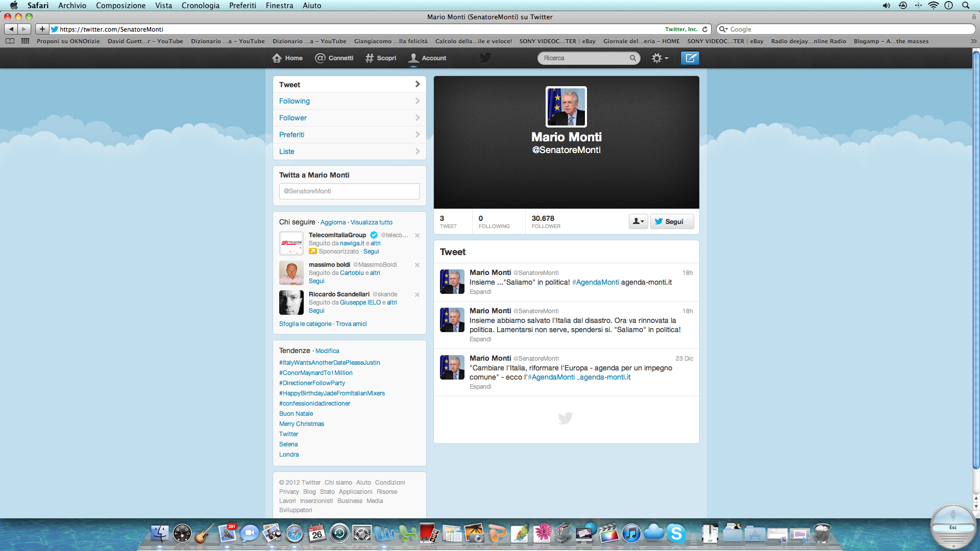Open Wi-Fi status menu
Image resolution: width=980 pixels, height=551 pixels.
point(933,6)
